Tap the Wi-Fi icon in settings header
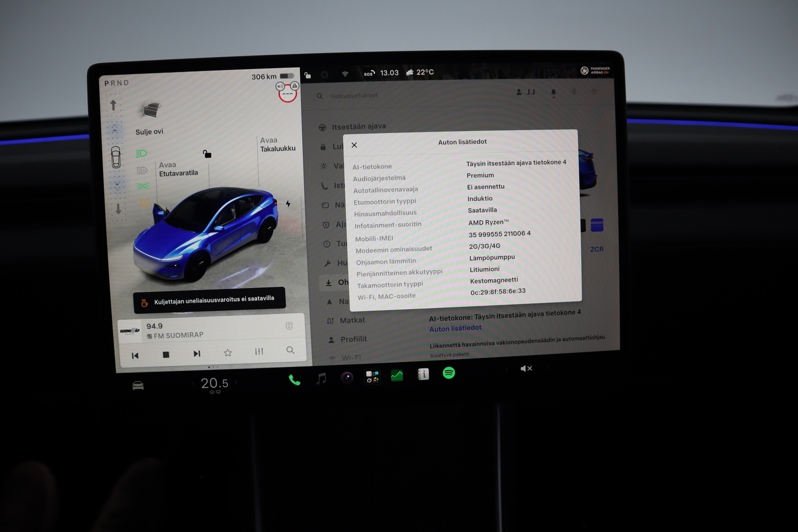The image size is (798, 532). tap(594, 92)
